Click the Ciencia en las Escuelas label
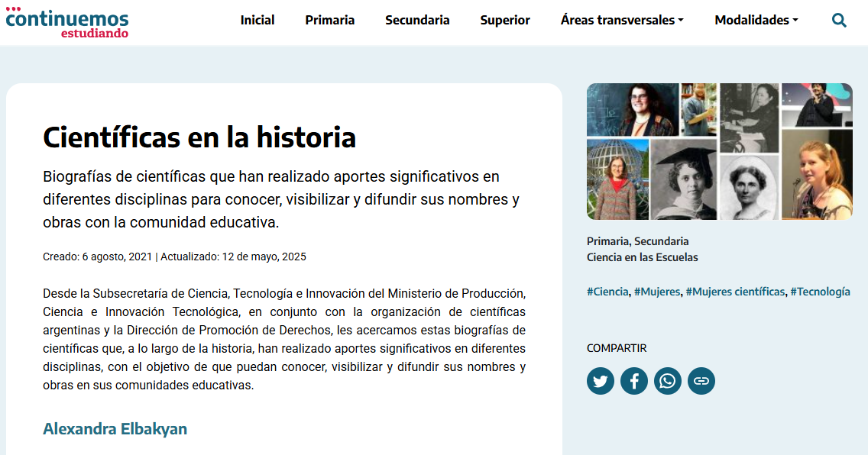Viewport: 868px width, 455px height. (x=642, y=257)
